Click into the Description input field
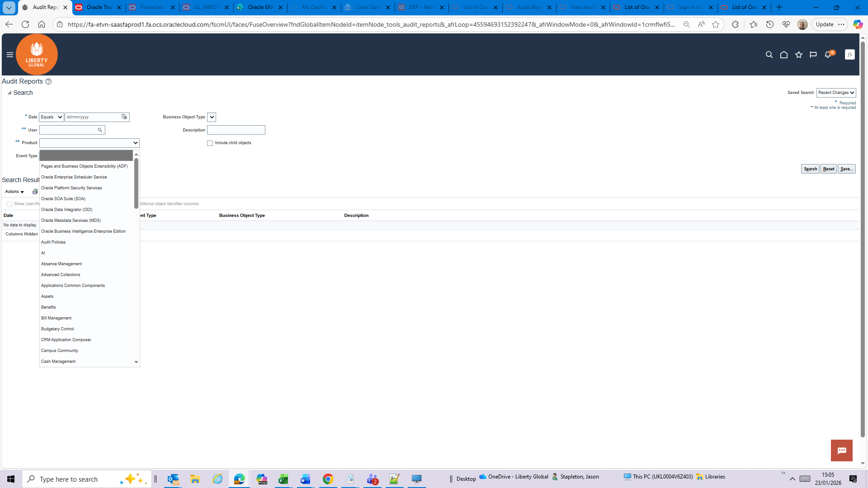Viewport: 868px width, 488px height. [x=236, y=130]
